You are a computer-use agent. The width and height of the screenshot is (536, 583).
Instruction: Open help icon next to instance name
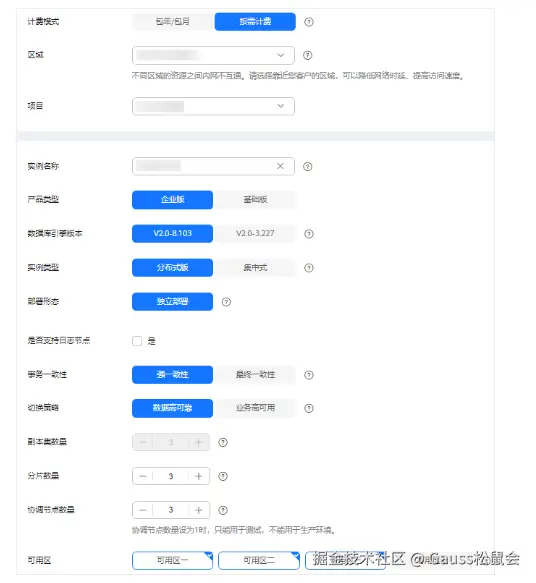click(307, 167)
